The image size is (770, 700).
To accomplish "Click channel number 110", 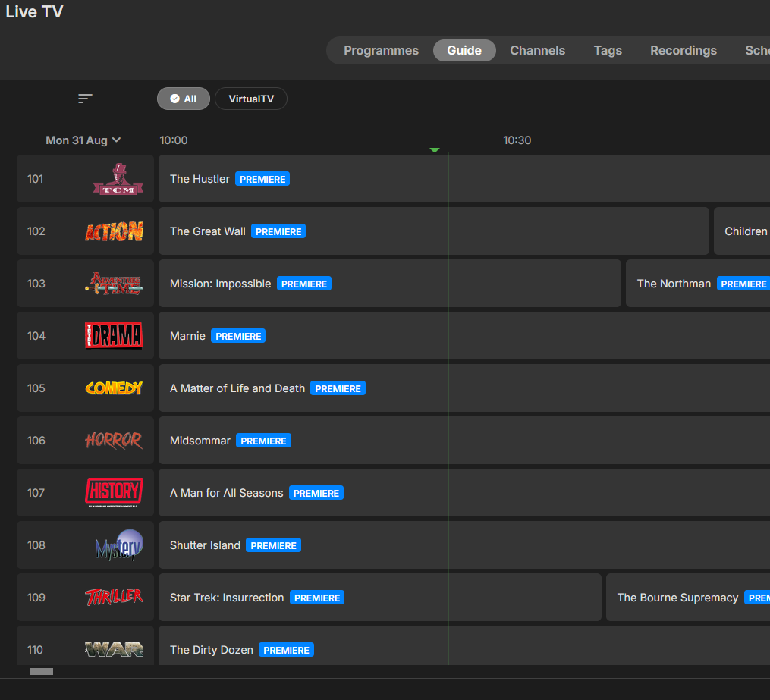I will coord(35,650).
